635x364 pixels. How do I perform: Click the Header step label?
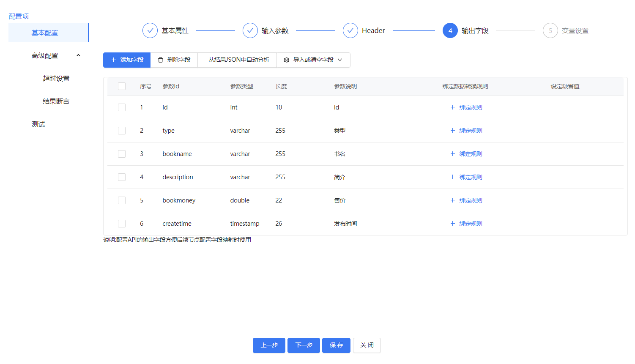(x=373, y=30)
